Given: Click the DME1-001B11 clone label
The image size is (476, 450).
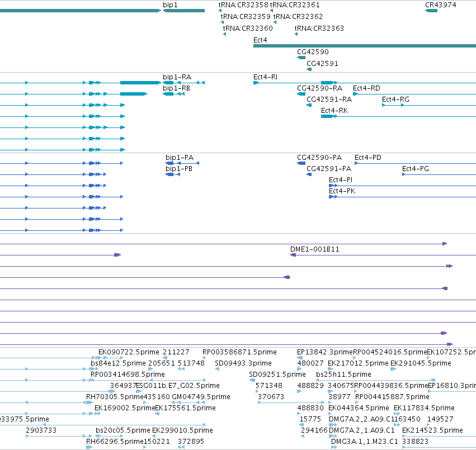Looking at the screenshot, I should point(315,249).
